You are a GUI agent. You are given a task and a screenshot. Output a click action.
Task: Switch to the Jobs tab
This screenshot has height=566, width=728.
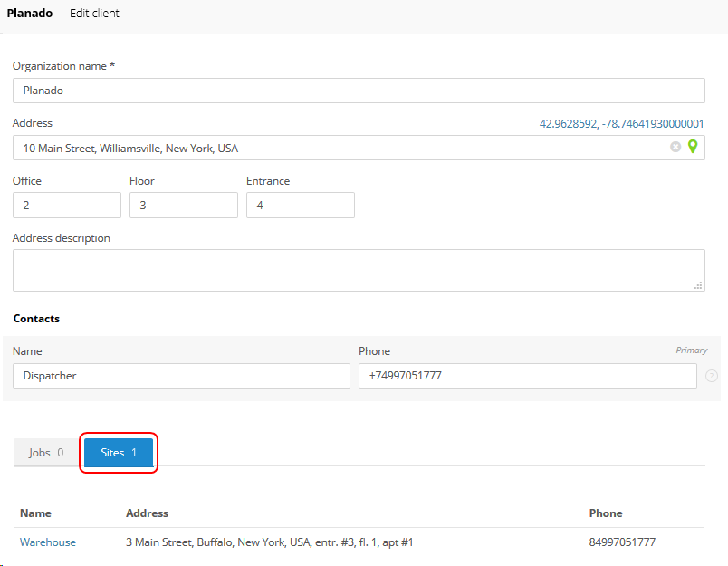[46, 453]
